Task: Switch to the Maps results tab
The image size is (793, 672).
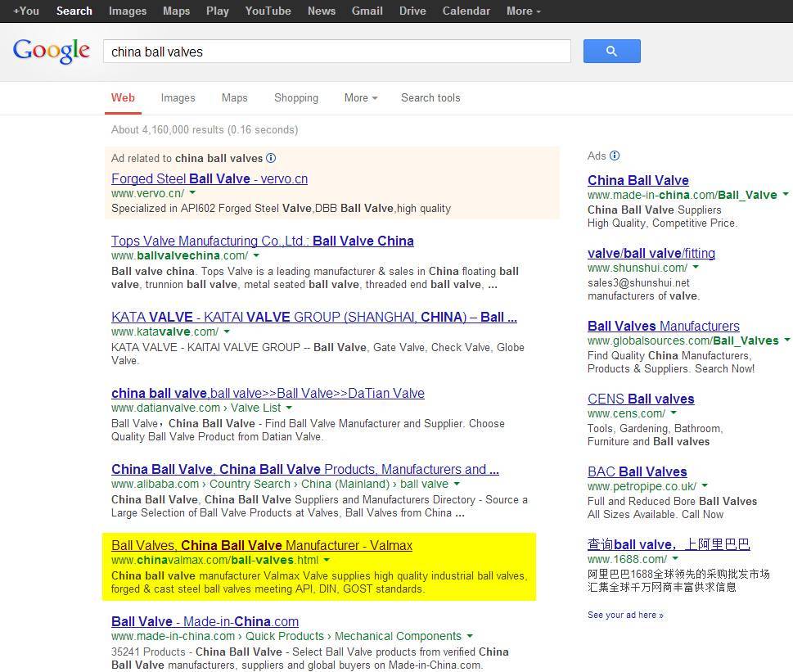Action: pos(235,97)
